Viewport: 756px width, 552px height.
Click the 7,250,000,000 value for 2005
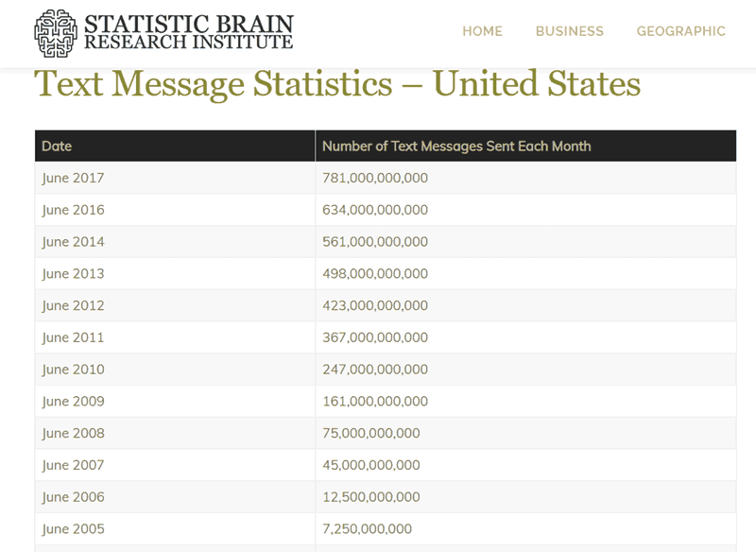click(x=367, y=529)
